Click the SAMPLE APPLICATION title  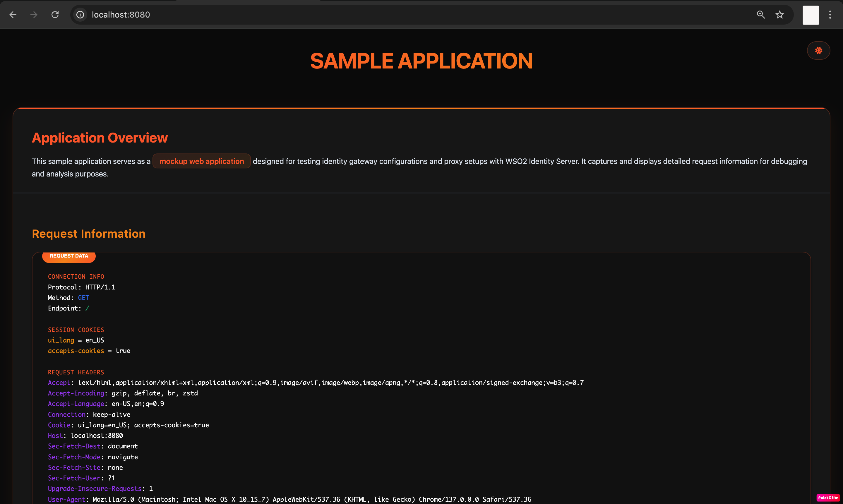pyautogui.click(x=421, y=61)
